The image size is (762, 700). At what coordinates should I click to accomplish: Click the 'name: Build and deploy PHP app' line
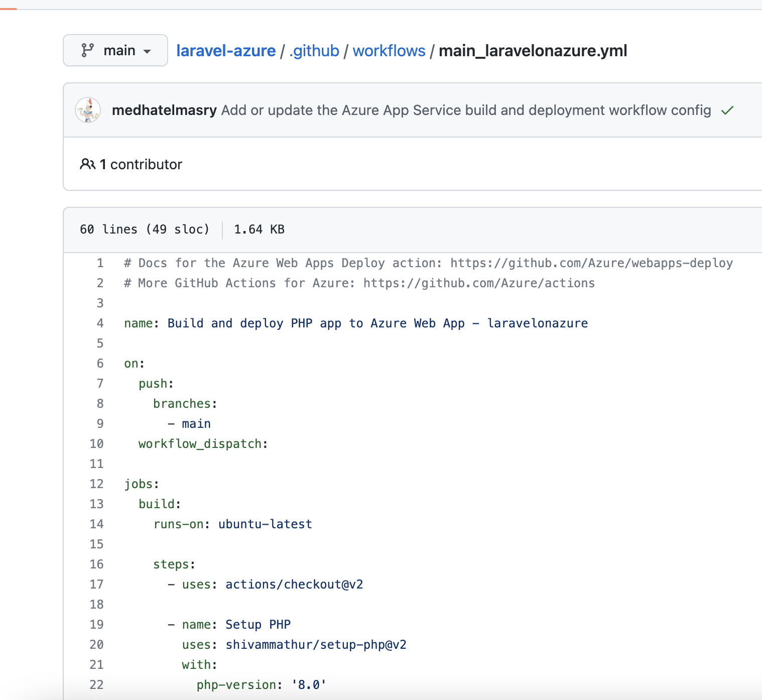tap(356, 323)
